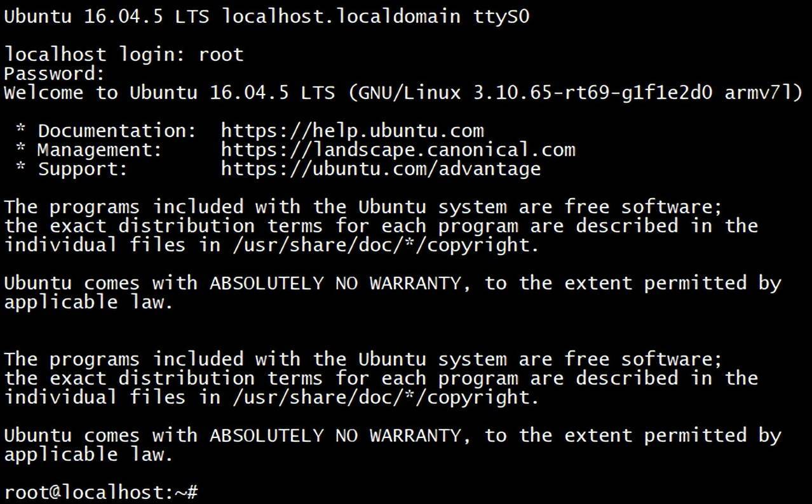This screenshot has width=812, height=504.
Task: Open the help.ubuntu.com documentation URL
Action: [352, 131]
